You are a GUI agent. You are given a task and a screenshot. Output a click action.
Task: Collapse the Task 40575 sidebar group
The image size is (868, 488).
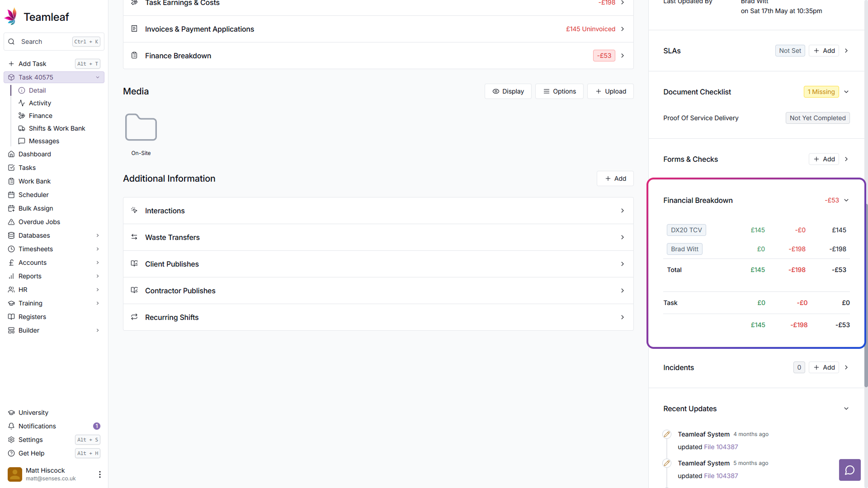coord(97,77)
